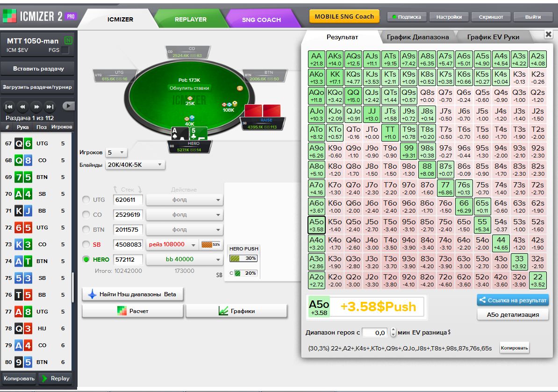
Task: Select hand 77 A8 card icons
Action: 23,312
